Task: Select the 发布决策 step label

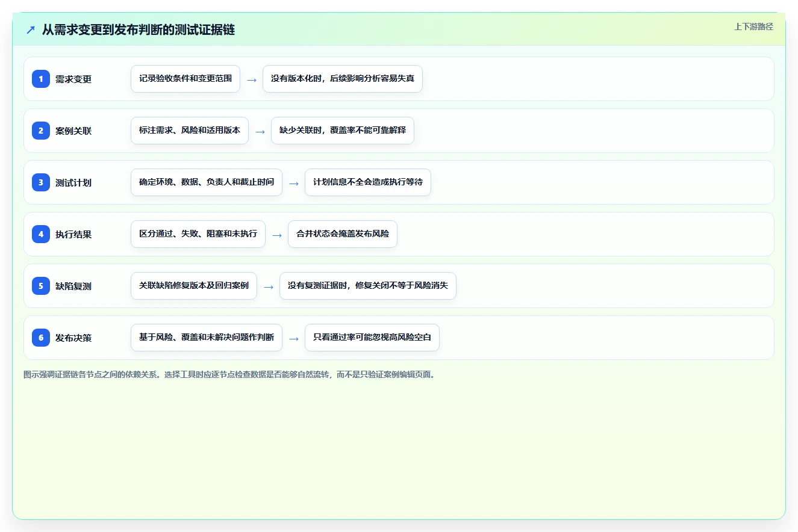Action: (73, 338)
